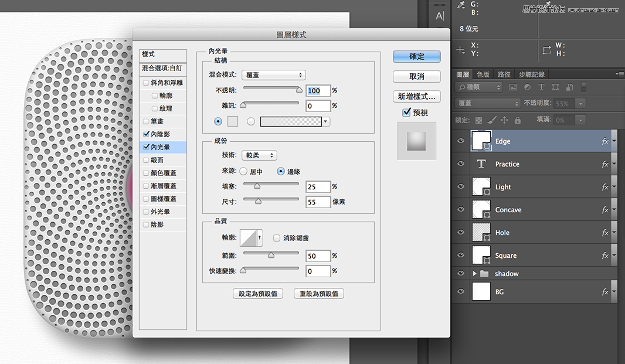
Task: Enable the 斜角和浮雕 checkbox
Action: click(146, 83)
